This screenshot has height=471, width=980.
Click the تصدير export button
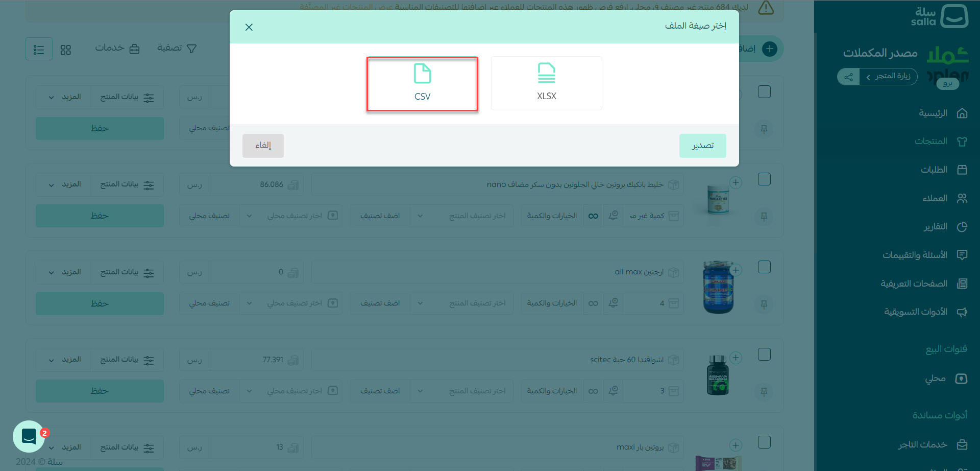tap(702, 146)
